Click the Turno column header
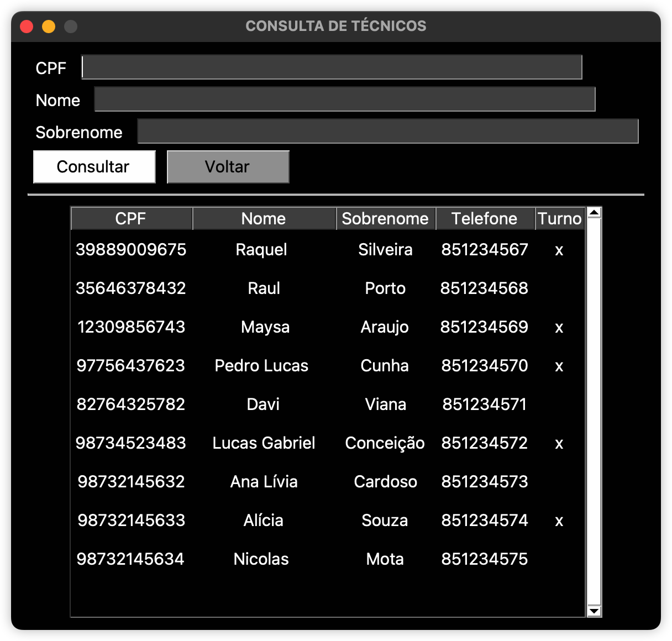The height and width of the screenshot is (641, 672). (560, 218)
